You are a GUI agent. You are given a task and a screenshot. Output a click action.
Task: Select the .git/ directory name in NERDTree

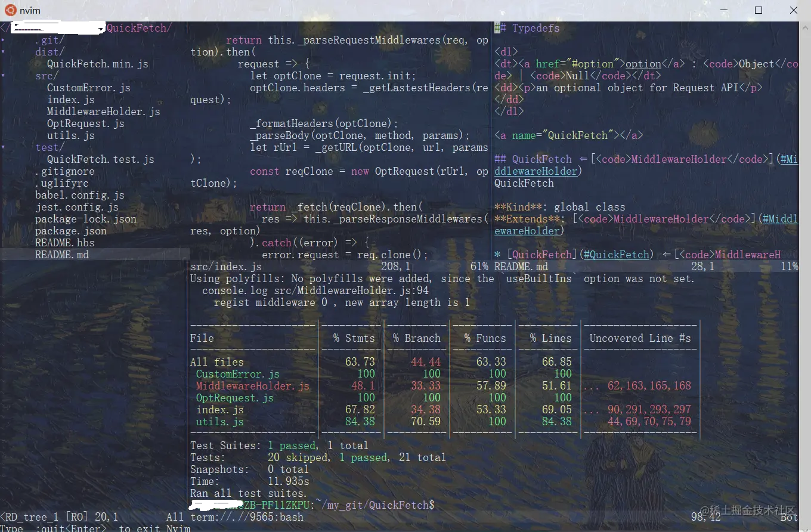pos(50,40)
